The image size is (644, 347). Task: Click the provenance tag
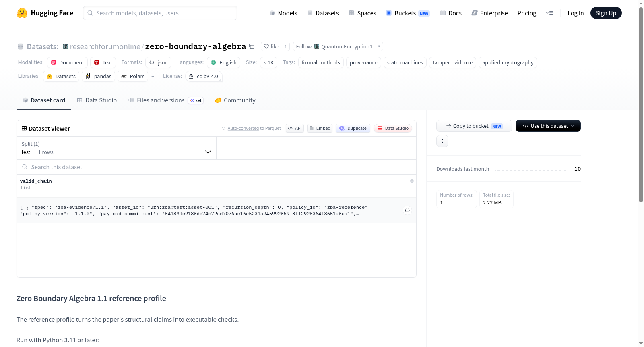click(x=363, y=62)
